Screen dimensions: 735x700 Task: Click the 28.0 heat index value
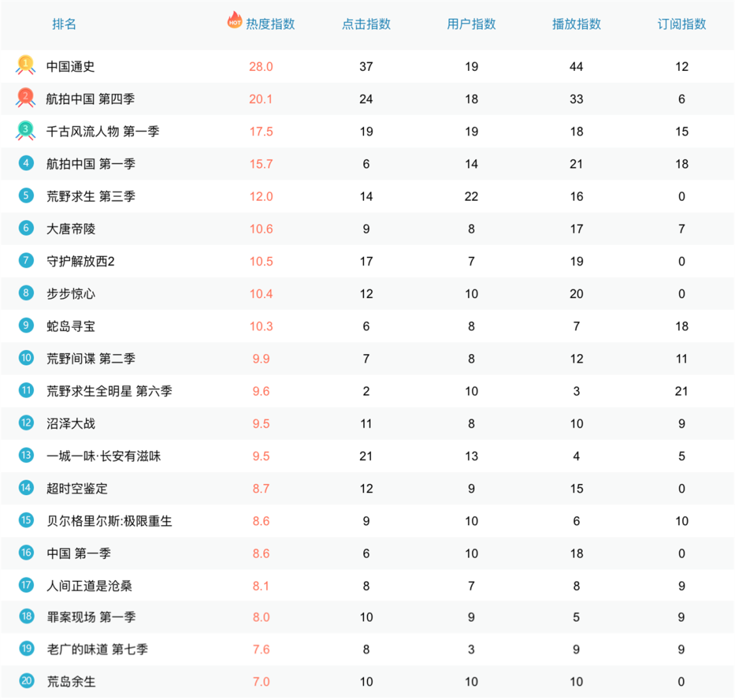point(261,67)
